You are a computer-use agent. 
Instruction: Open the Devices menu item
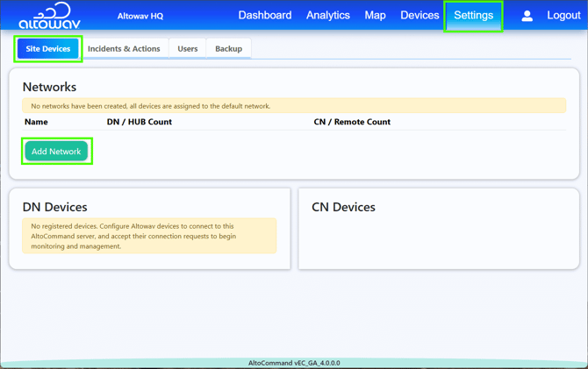[x=419, y=16]
